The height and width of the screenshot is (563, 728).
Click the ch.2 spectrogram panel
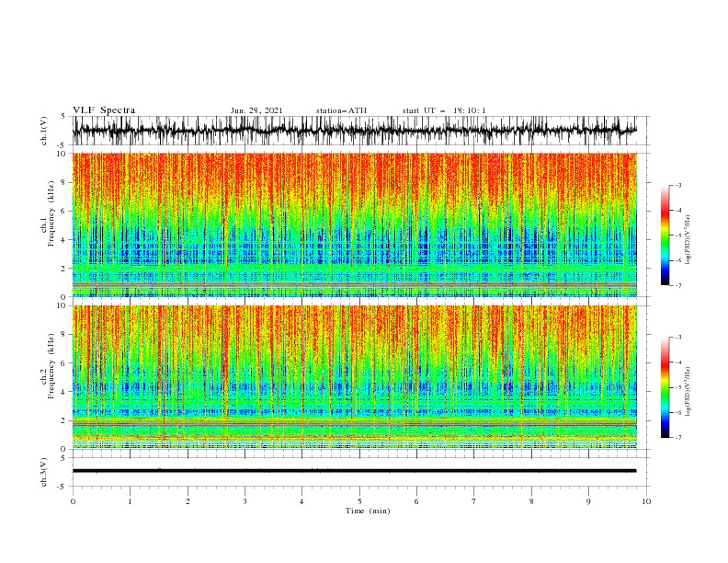[x=354, y=377]
